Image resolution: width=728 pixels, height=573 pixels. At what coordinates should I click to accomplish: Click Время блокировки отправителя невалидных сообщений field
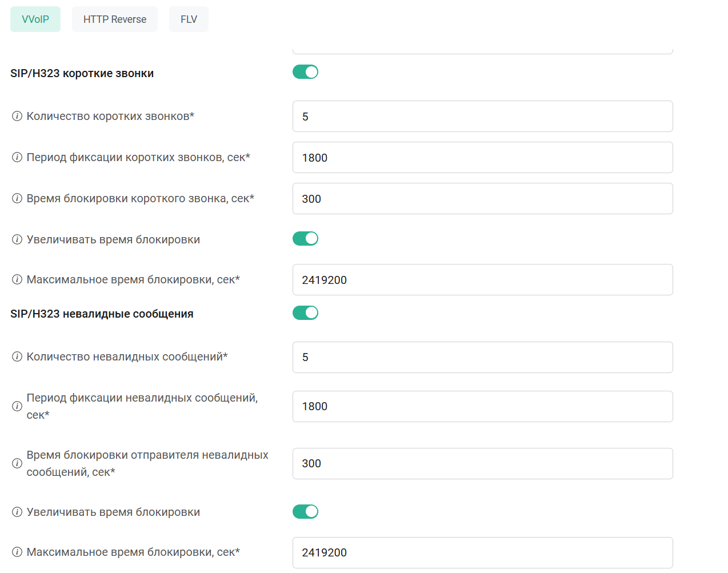coord(482,463)
